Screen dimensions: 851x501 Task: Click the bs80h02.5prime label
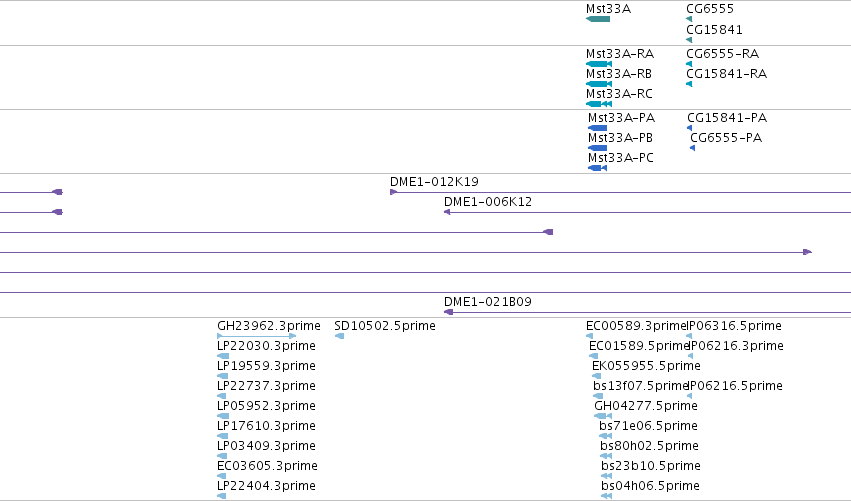tap(649, 446)
